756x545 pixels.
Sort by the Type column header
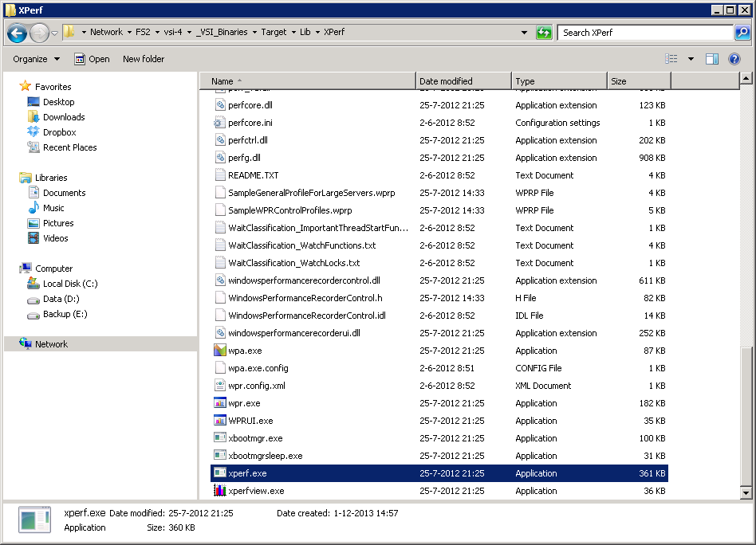coord(559,81)
